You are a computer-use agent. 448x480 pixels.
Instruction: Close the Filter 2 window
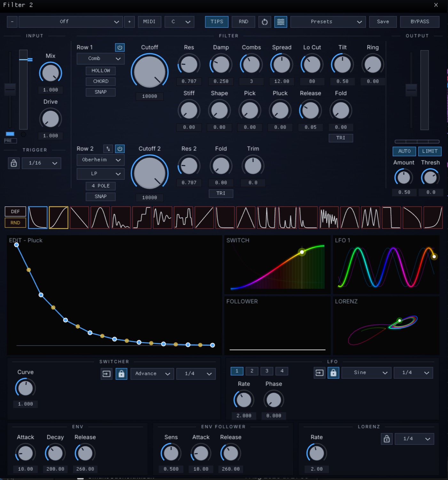436,5
